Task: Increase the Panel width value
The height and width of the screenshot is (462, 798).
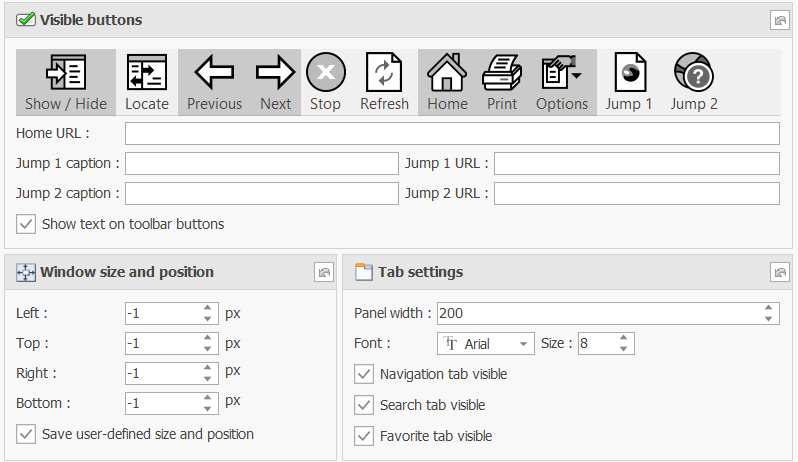Action: (768, 308)
